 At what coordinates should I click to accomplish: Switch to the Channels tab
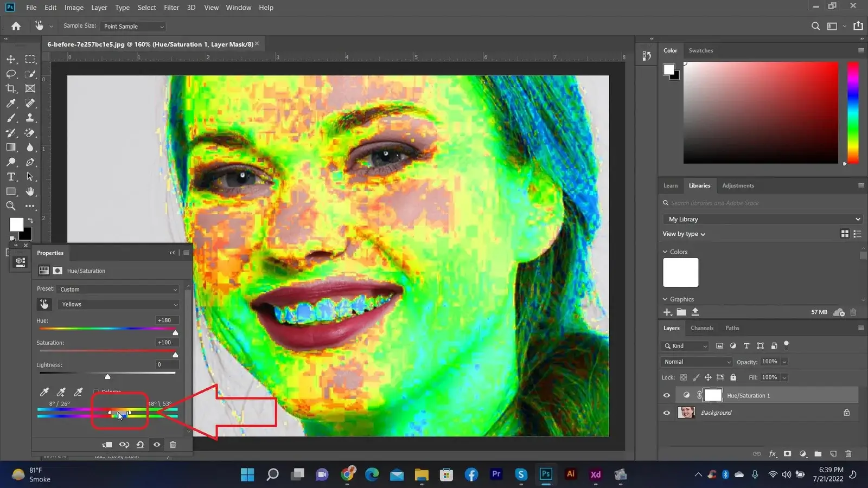click(701, 328)
